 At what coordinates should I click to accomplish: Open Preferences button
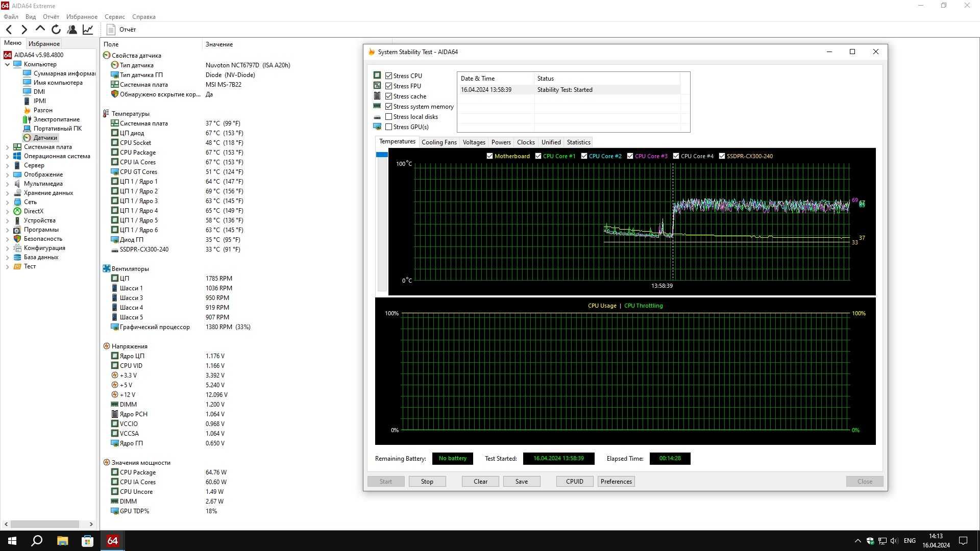(616, 482)
